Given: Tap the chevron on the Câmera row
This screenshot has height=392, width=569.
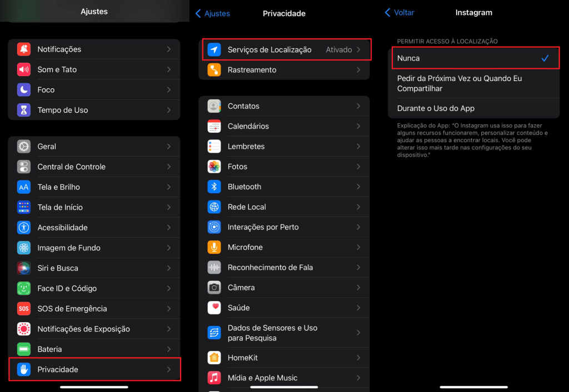Looking at the screenshot, I should [x=358, y=288].
